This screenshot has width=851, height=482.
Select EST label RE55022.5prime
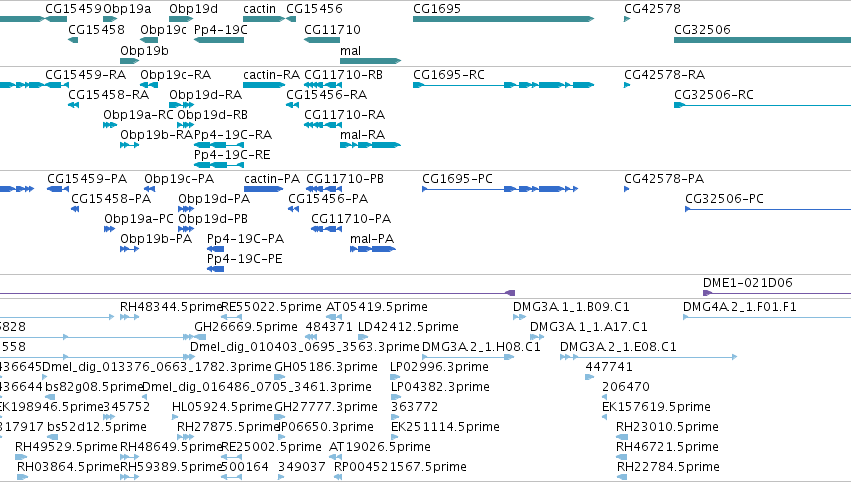[x=271, y=307]
